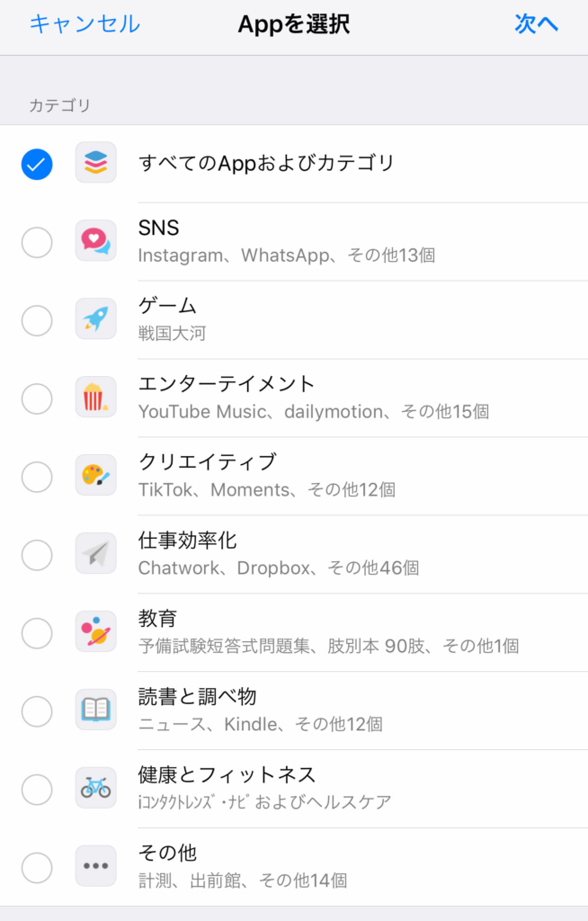Tap the bicycle icon for 健康とフィットネス
588x921 pixels.
pos(95,789)
